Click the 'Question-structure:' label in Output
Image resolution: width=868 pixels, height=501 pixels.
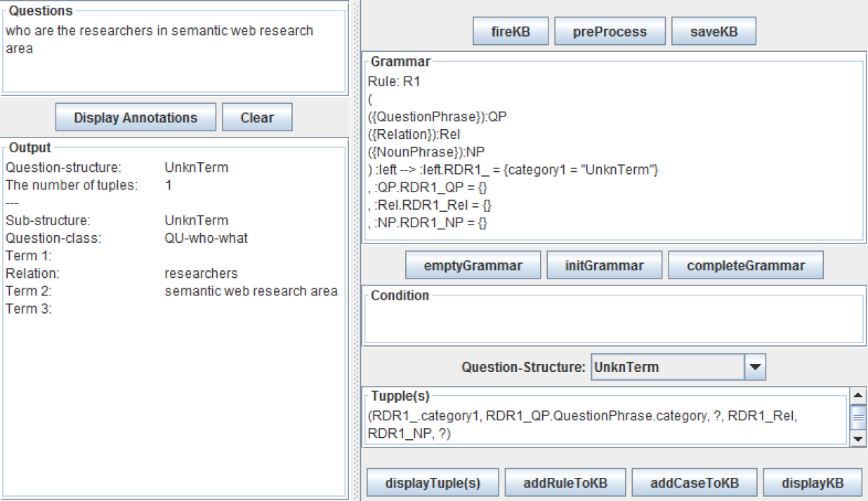pyautogui.click(x=63, y=168)
